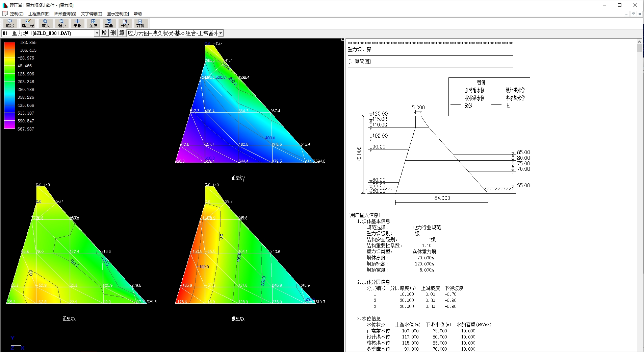Open the 控制(C) menu
Viewport: 644px width, 352px height.
coord(17,14)
